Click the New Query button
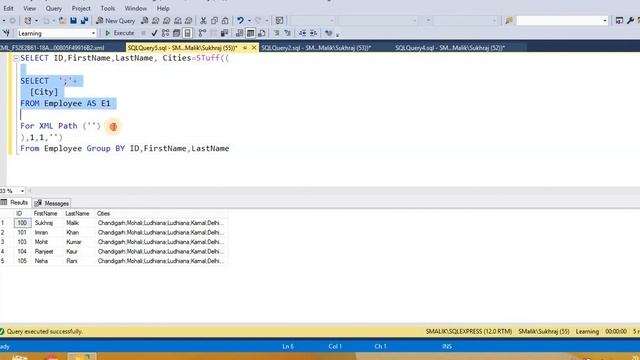640x360 pixels. click(x=116, y=20)
